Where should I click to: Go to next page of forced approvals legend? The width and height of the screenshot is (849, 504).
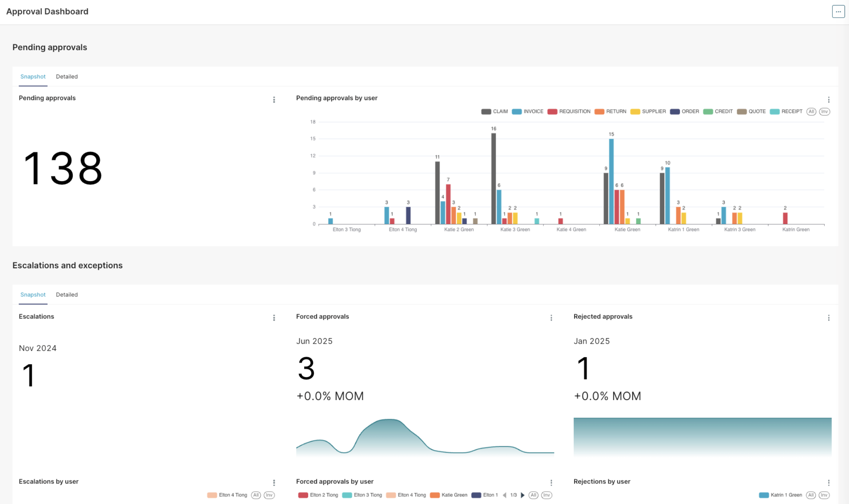tap(523, 495)
